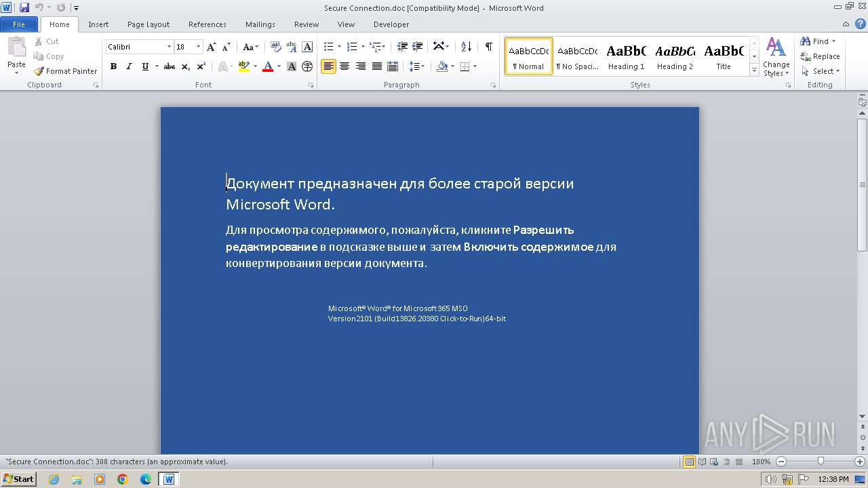Apply Character Border to text
The width and height of the screenshot is (868, 488).
[307, 47]
